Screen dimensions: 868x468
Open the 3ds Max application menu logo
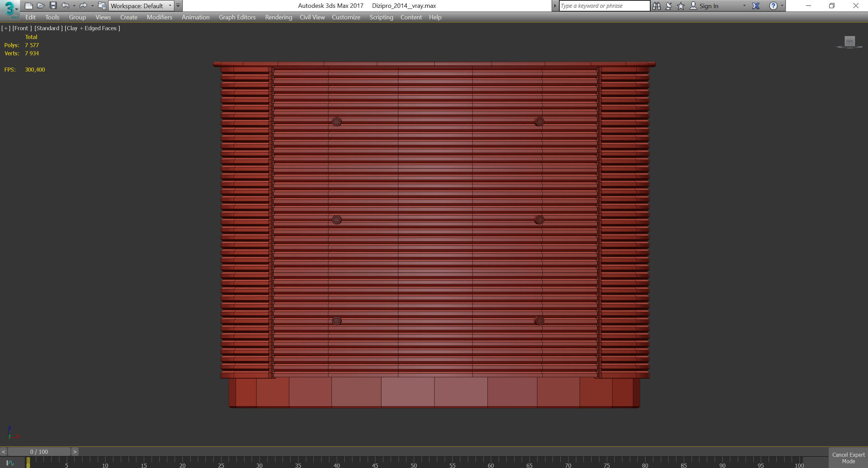tap(10, 9)
